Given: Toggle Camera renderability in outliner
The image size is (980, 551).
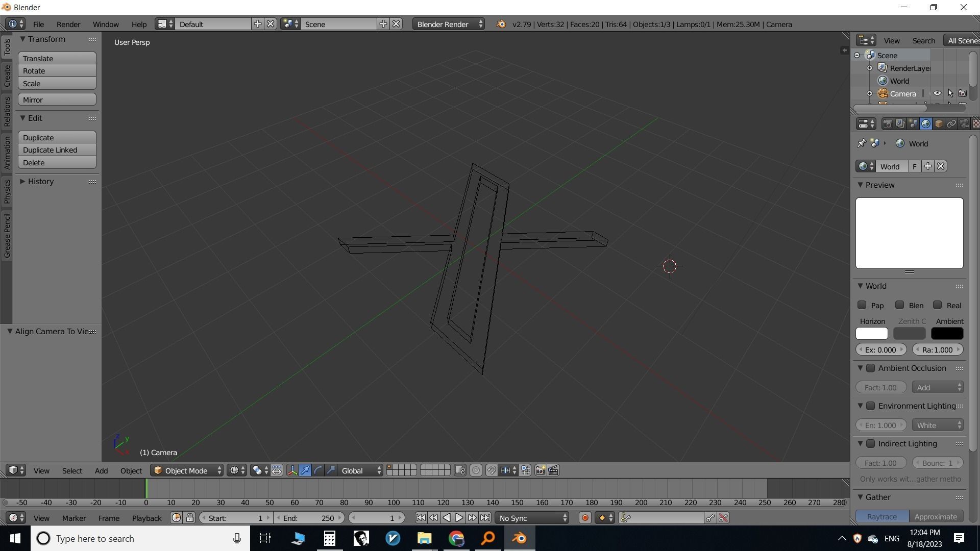Looking at the screenshot, I should pyautogui.click(x=963, y=93).
